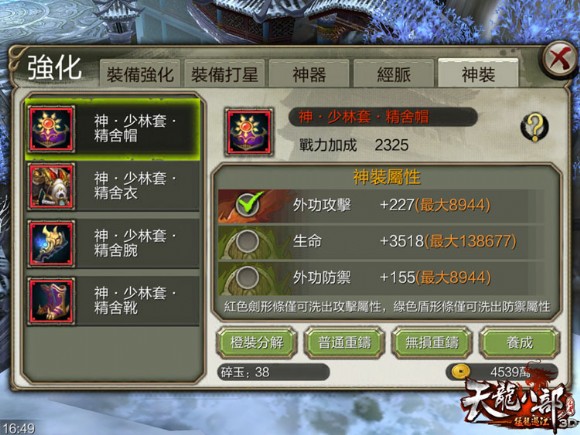
Task: Open the 經脈 tab
Action: [x=394, y=74]
